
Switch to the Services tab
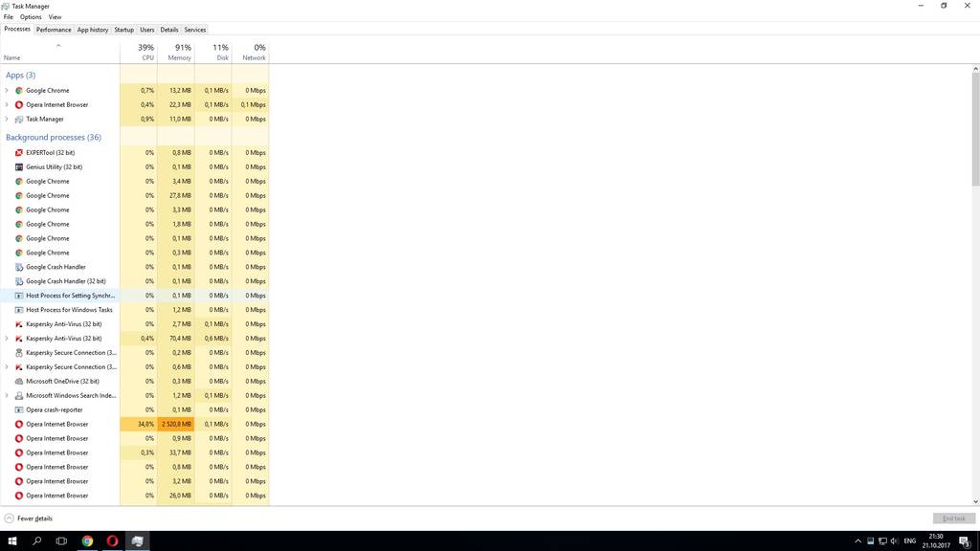tap(195, 30)
